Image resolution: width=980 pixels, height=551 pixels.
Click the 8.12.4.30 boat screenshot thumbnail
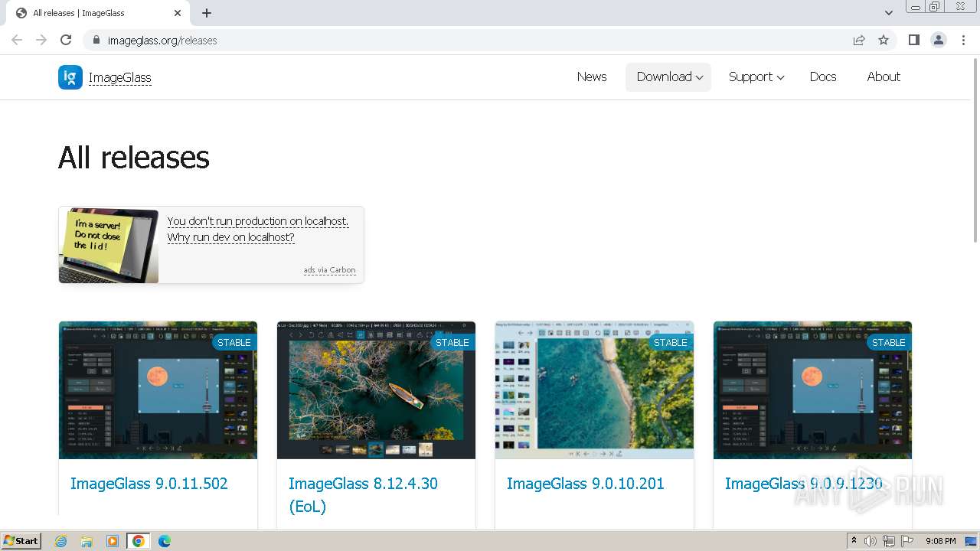point(376,390)
